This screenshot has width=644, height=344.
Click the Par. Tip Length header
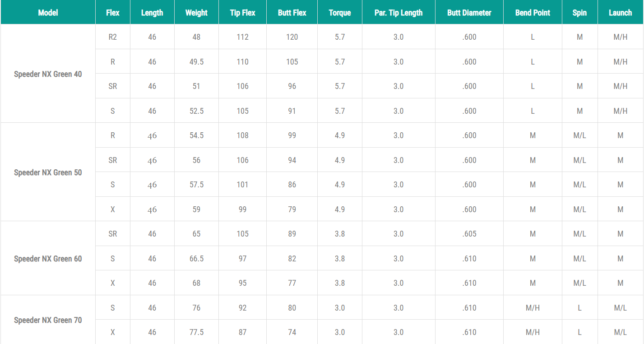[x=398, y=13]
